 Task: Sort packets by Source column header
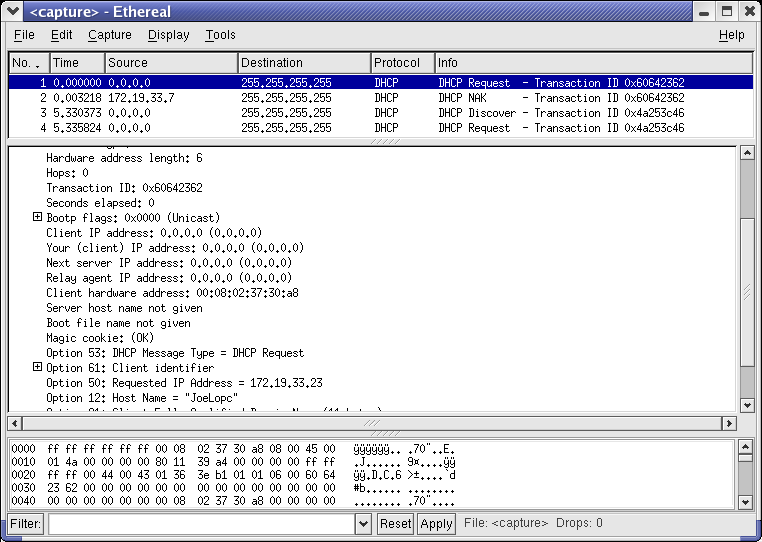click(170, 63)
